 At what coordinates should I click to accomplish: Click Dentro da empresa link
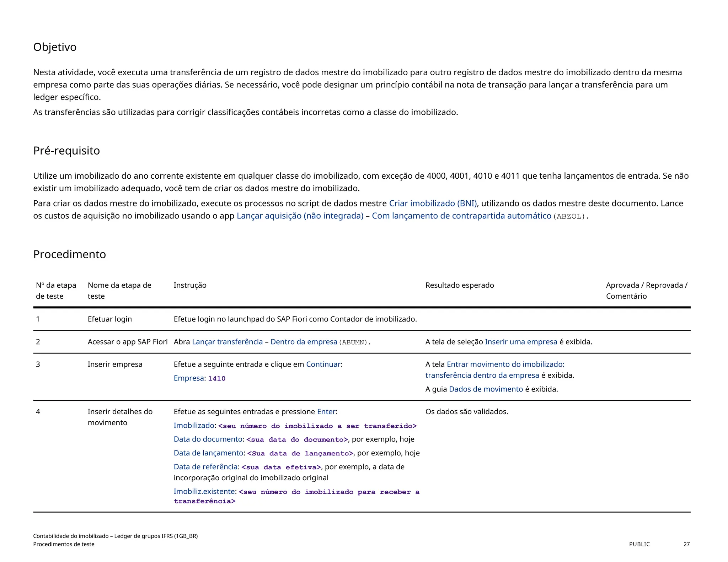(304, 342)
